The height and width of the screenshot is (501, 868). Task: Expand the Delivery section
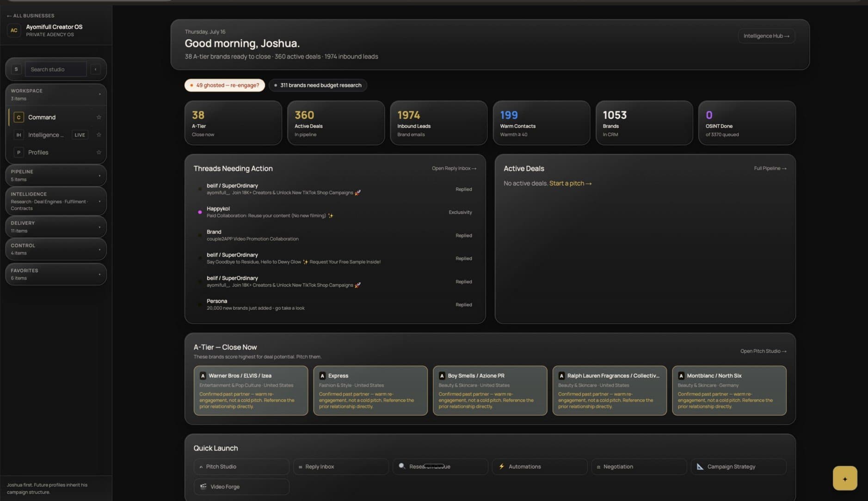pos(56,226)
